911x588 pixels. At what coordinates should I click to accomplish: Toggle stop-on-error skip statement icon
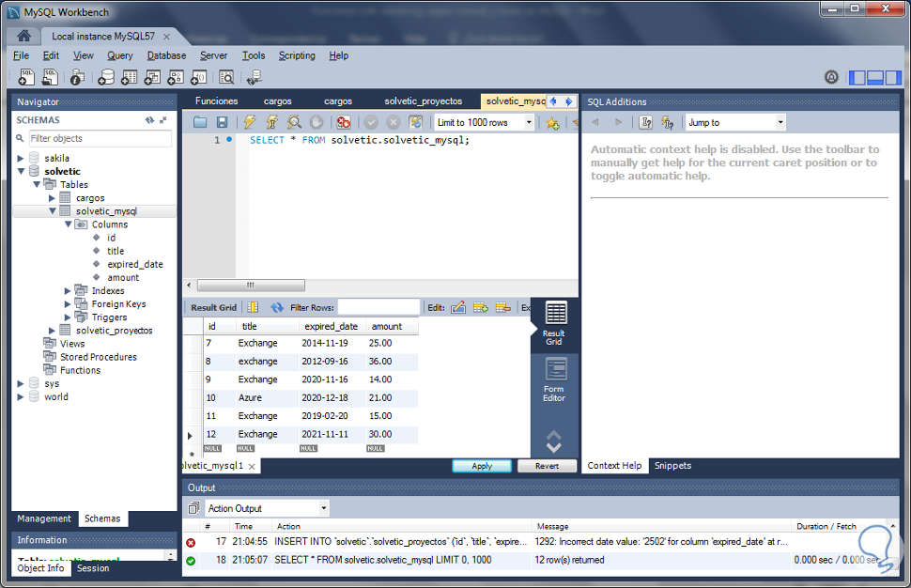tap(344, 122)
